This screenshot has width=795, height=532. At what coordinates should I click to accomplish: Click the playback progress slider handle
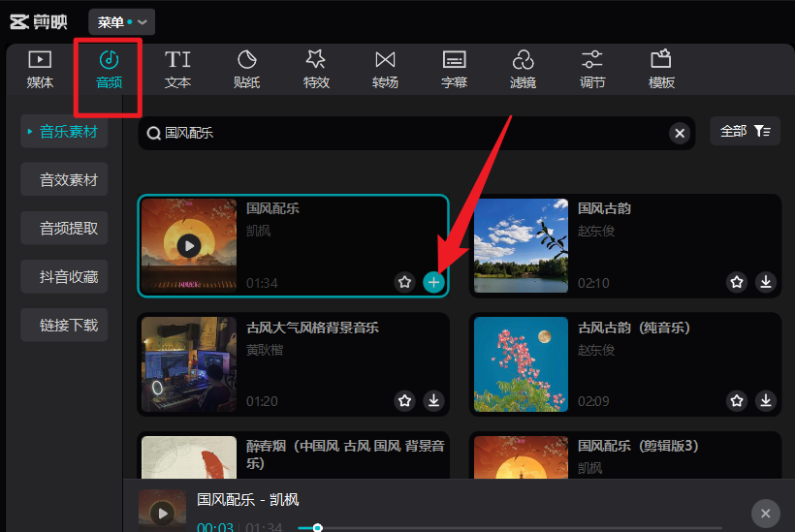coord(317,528)
